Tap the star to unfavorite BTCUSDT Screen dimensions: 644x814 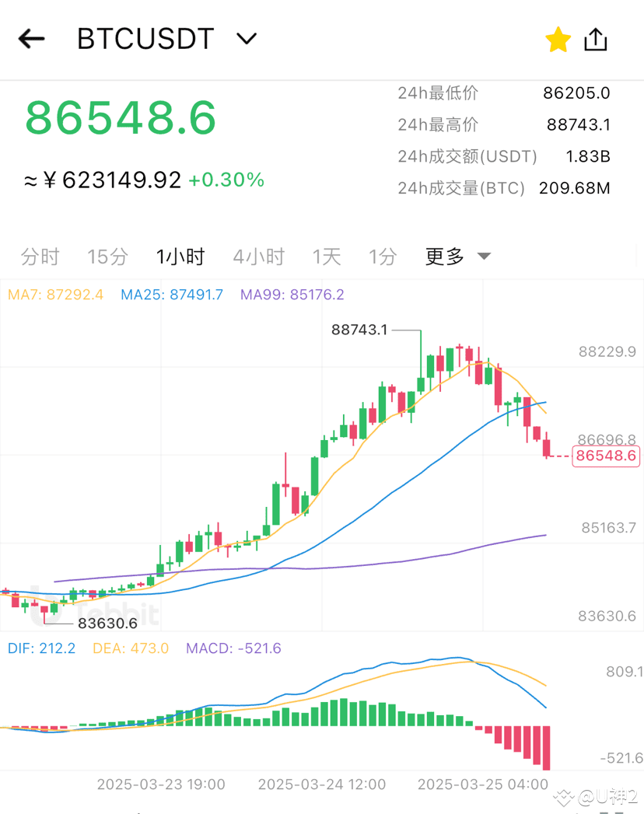pos(558,39)
